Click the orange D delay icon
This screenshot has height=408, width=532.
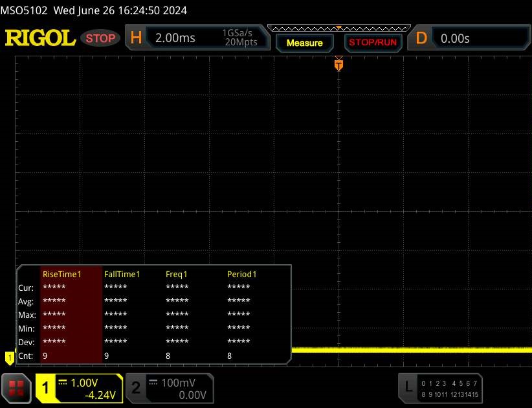coord(421,38)
